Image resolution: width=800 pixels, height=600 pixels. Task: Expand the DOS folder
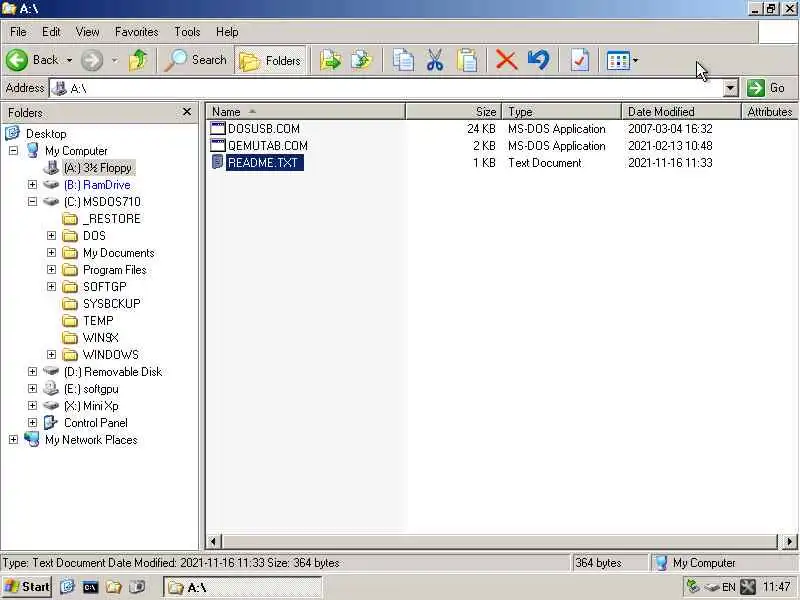(x=51, y=236)
